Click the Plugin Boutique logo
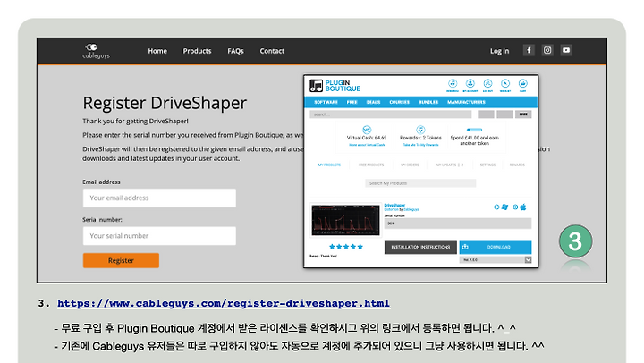 335,86
